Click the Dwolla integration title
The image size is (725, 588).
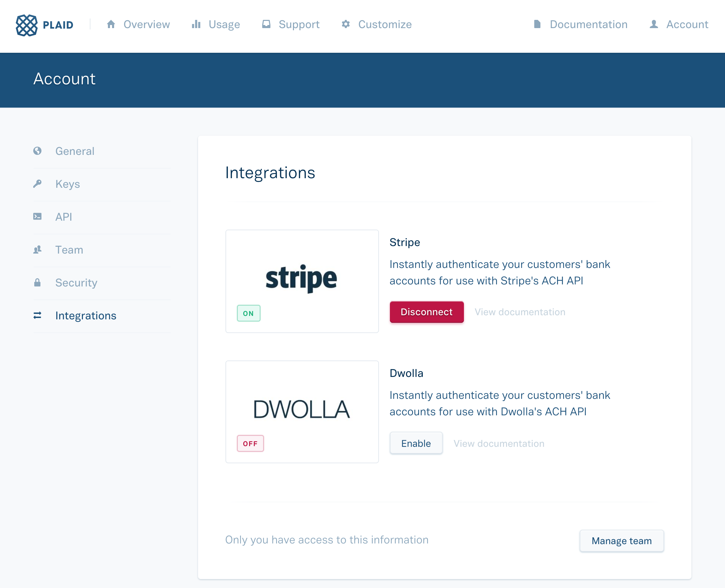tap(406, 373)
